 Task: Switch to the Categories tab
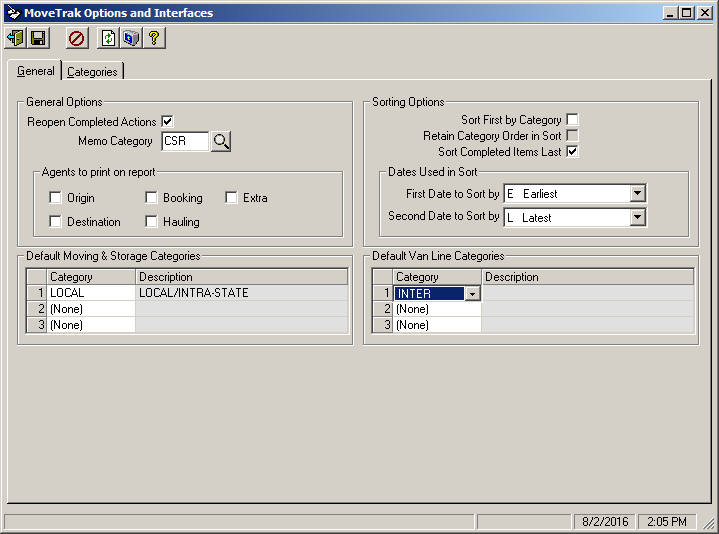92,72
